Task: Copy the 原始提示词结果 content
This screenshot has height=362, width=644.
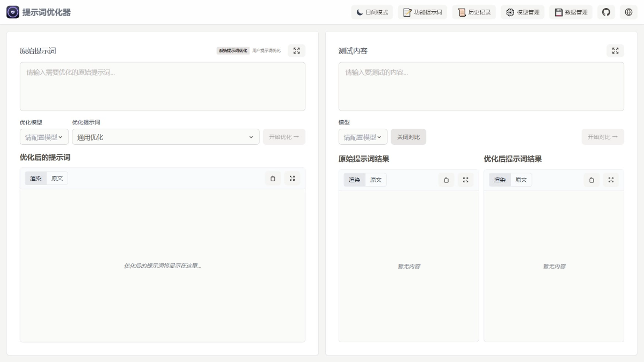Action: pyautogui.click(x=447, y=180)
